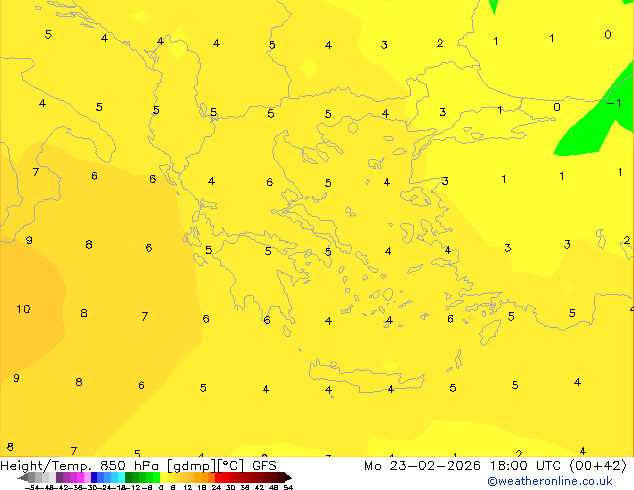634x490 pixels.
Task: Click the rightmost "54" label under the color scale
Action: (288, 487)
